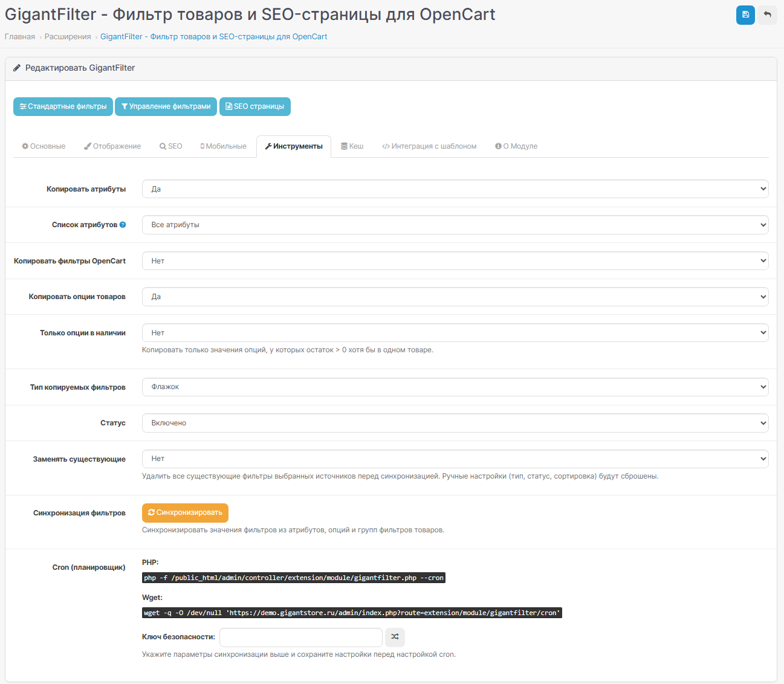Image resolution: width=784 pixels, height=684 pixels.
Task: Click the Ключ безопасности input field
Action: [301, 637]
